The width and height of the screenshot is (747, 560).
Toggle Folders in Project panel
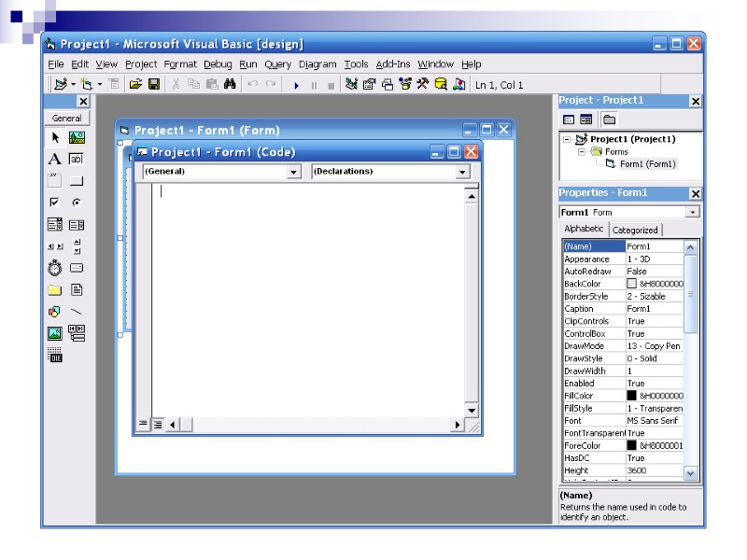(610, 119)
